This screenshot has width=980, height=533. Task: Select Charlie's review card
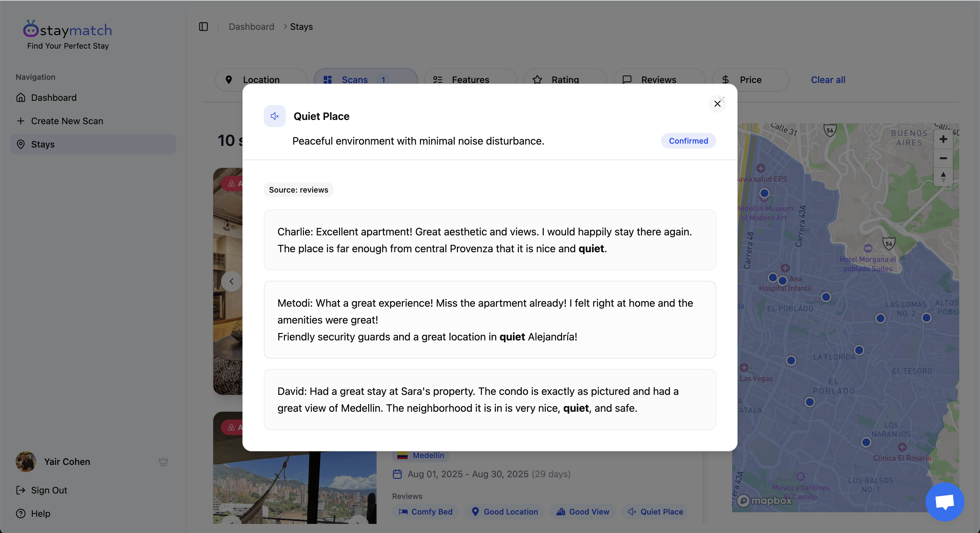[x=490, y=240]
